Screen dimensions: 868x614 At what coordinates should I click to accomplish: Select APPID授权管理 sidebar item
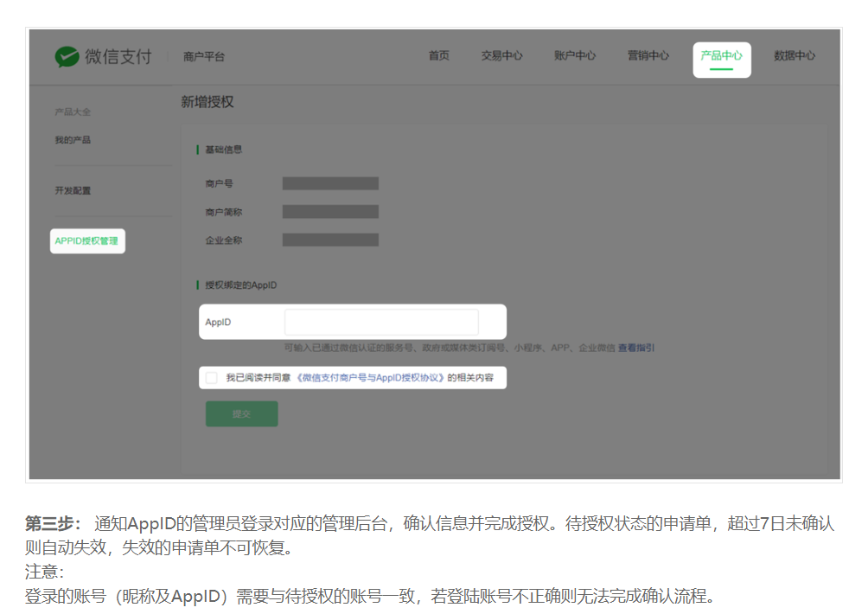click(x=87, y=240)
